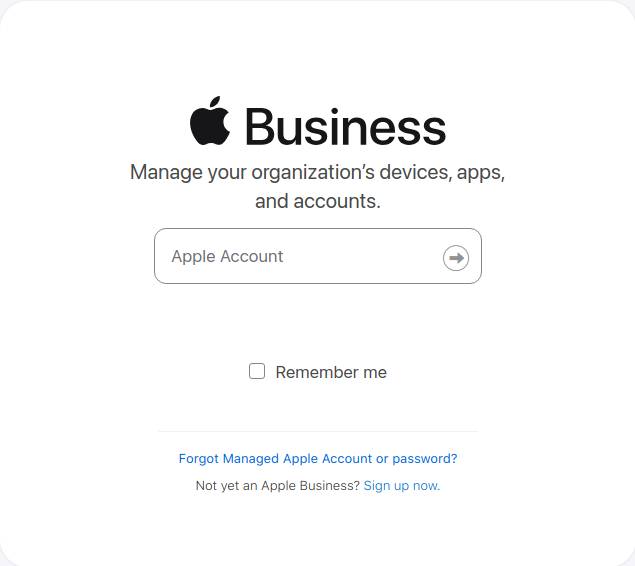Select the black Apple emblem beside Business

point(210,123)
